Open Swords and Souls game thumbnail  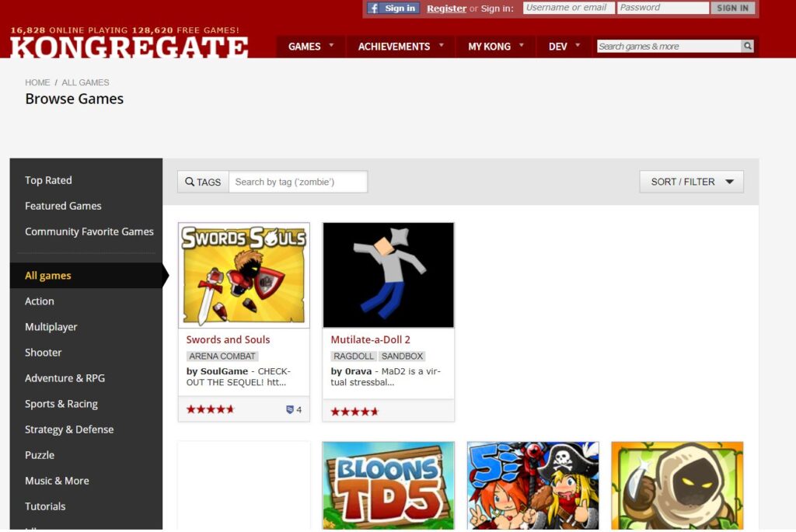pyautogui.click(x=243, y=275)
